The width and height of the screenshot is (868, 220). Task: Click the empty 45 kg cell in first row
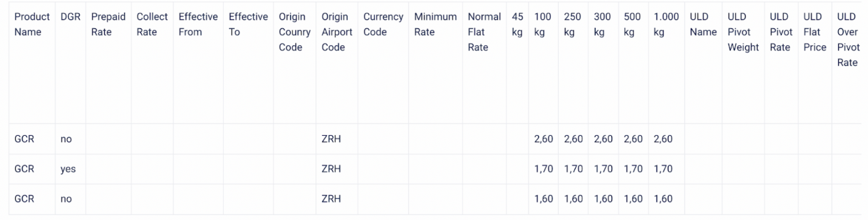click(x=517, y=139)
